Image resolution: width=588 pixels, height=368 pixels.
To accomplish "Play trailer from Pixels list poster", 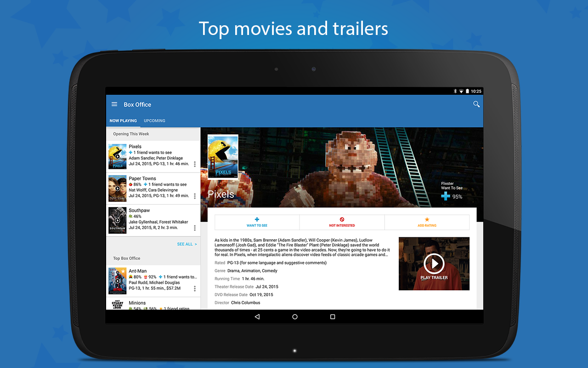I will pyautogui.click(x=118, y=156).
